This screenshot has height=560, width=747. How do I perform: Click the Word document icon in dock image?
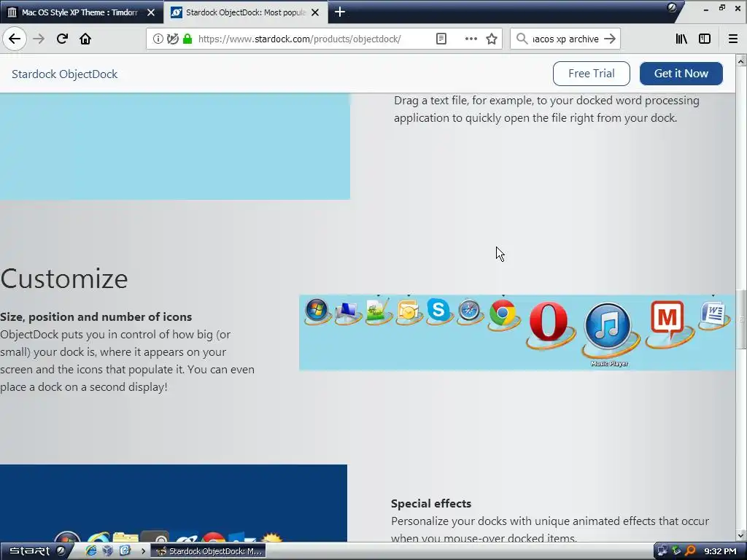pos(713,314)
